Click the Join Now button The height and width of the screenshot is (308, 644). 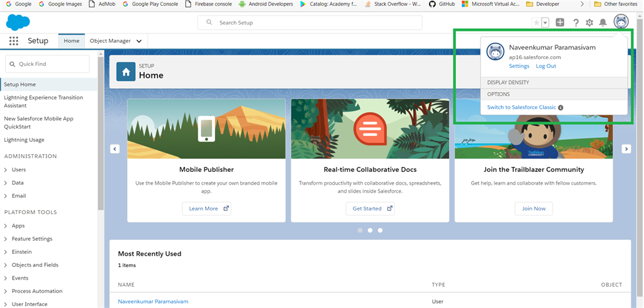533,208
